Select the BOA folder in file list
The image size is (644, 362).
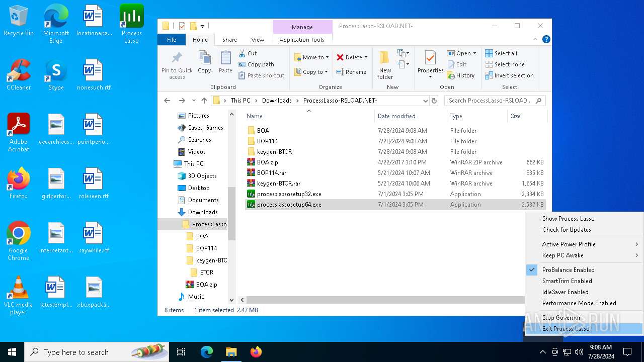pos(263,130)
